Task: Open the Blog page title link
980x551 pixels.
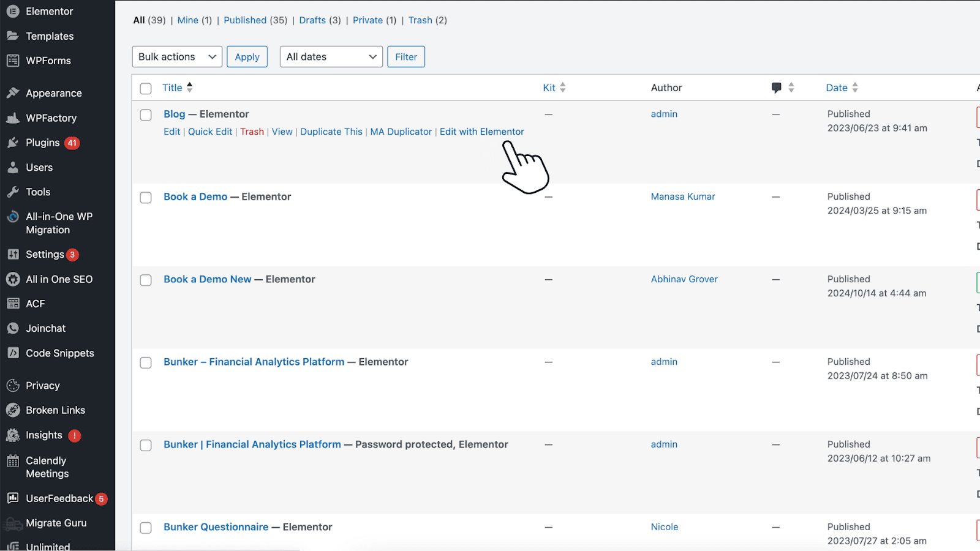Action: click(175, 114)
